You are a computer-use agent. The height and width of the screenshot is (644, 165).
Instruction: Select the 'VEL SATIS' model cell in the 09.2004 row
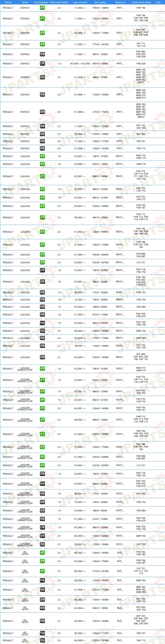point(25,621)
